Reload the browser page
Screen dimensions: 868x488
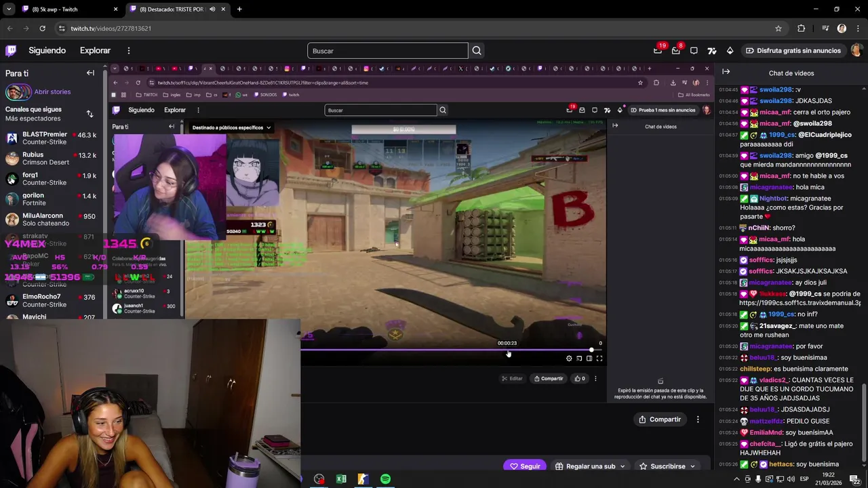pos(42,28)
